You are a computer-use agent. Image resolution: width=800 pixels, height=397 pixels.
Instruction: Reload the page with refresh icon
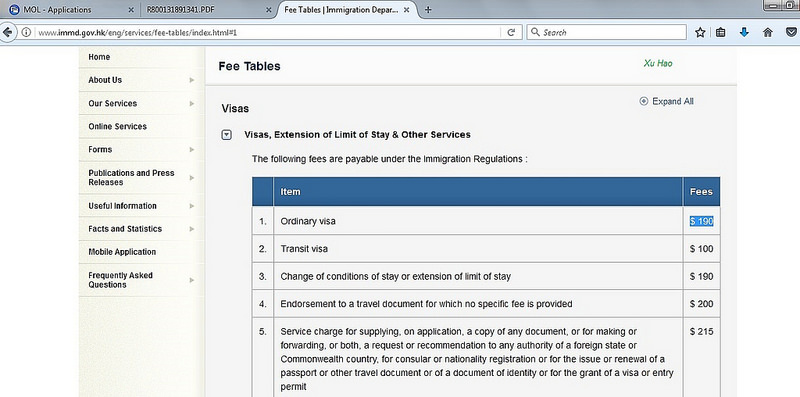click(511, 33)
